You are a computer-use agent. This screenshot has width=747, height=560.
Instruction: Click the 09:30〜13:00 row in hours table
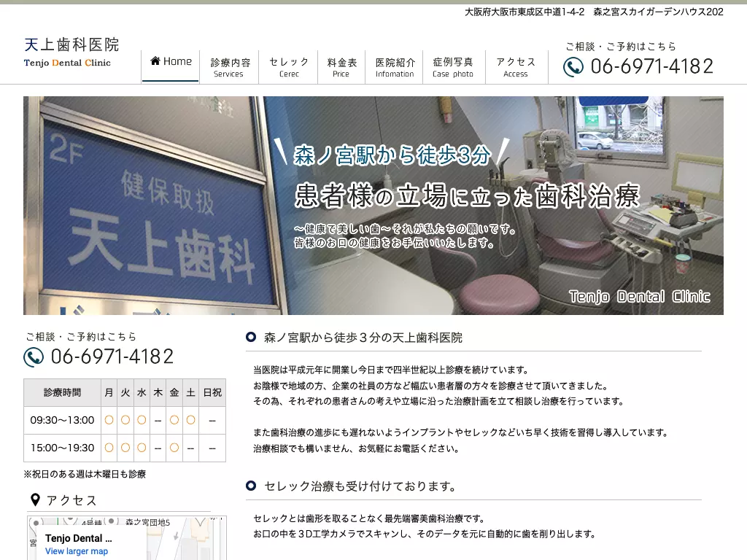125,420
